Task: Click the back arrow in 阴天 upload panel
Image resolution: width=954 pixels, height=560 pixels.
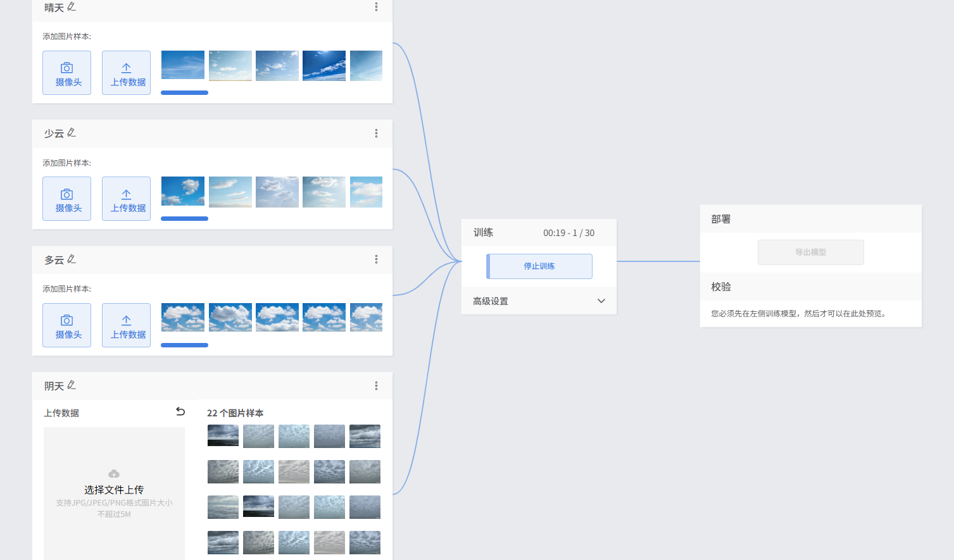Action: point(180,412)
